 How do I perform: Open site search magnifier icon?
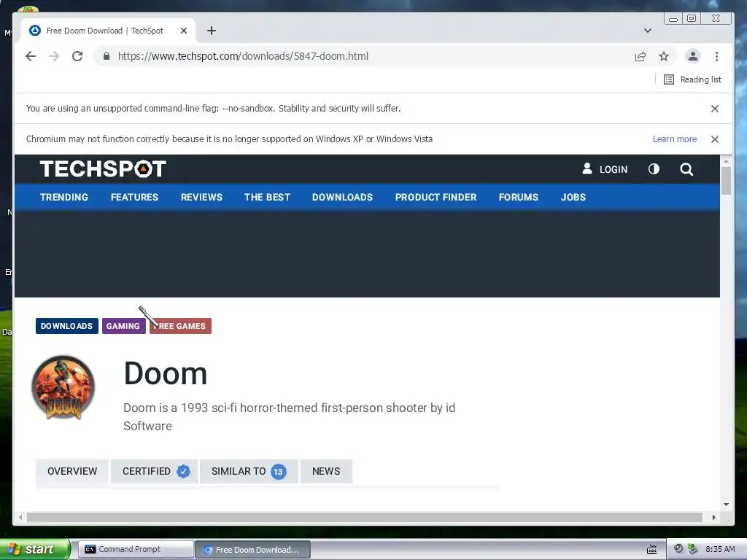pos(686,169)
